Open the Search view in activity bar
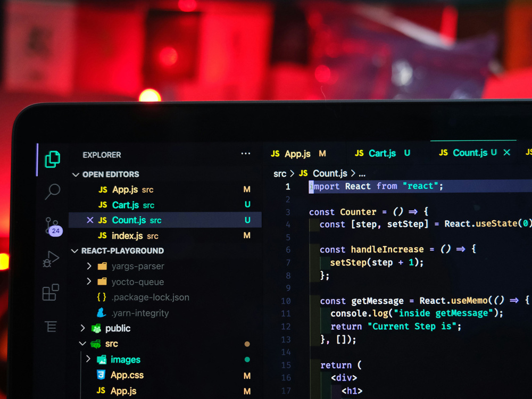This screenshot has height=399, width=532. 53,192
